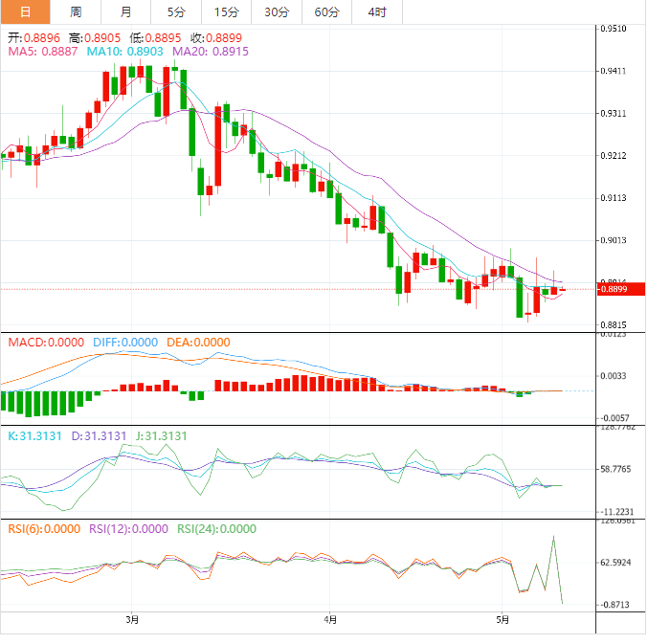The image size is (648, 644).
Task: Switch to the 周 weekly tab
Action: [76, 11]
